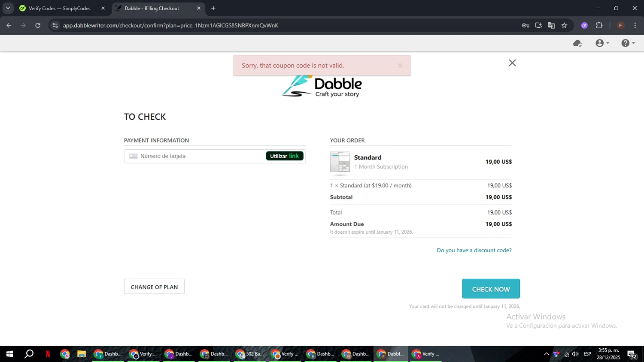The height and width of the screenshot is (362, 644).
Task: Click the Amount Due label
Action: click(347, 224)
